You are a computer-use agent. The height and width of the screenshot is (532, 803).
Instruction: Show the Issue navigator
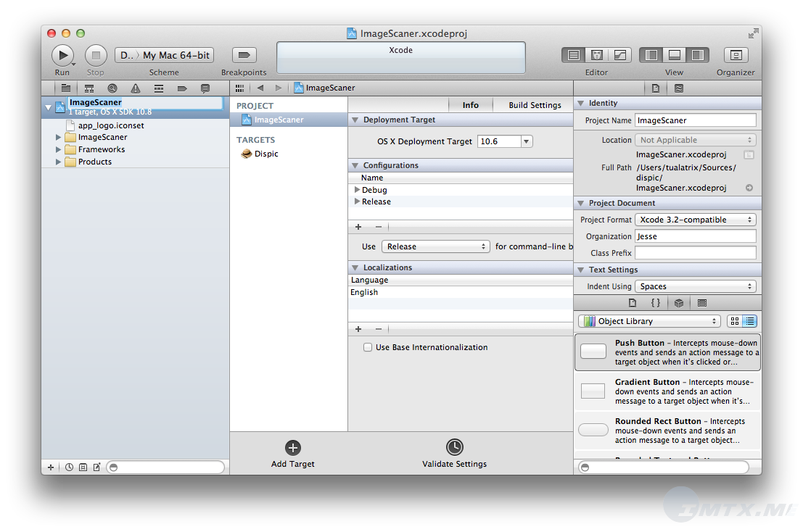(x=135, y=88)
